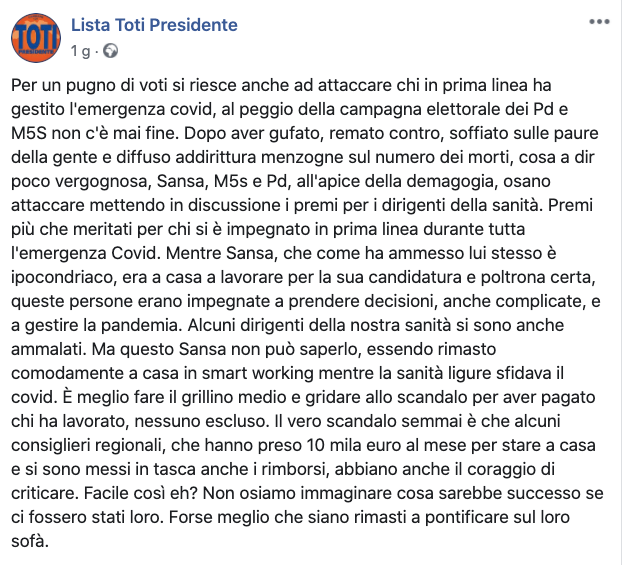Screen dimensions: 622x565
Task: Click the public globe privacy icon
Action: 110,51
